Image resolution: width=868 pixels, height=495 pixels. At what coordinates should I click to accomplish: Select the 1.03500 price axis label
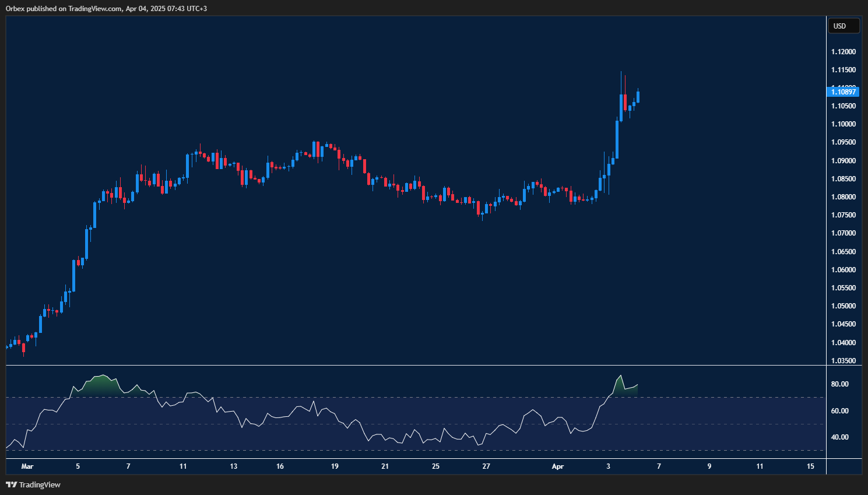click(x=843, y=361)
